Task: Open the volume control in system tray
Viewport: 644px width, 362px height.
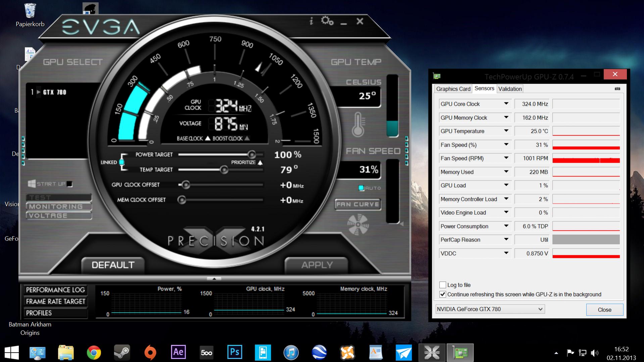Action: pyautogui.click(x=595, y=353)
